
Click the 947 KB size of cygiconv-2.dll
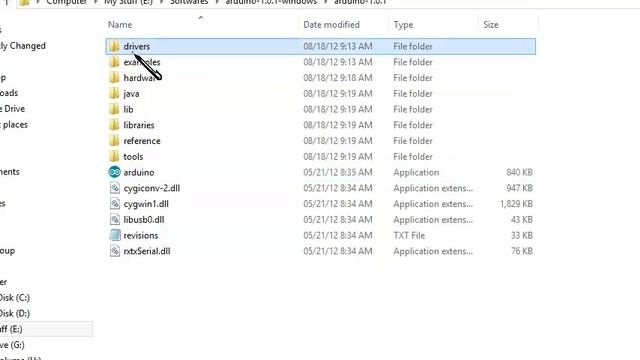coord(520,188)
